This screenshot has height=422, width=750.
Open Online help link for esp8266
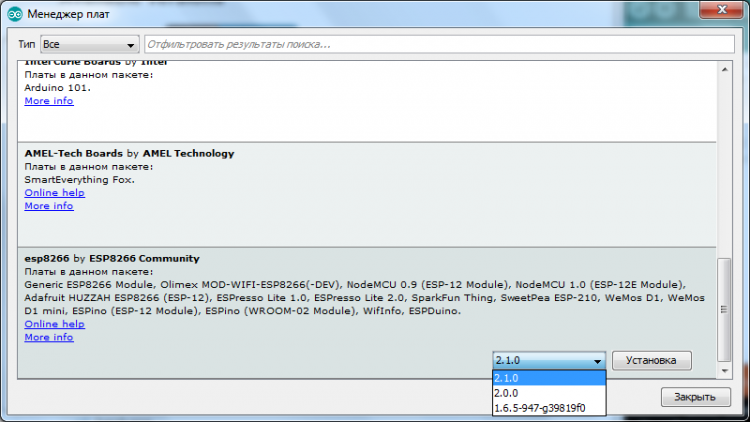(55, 324)
